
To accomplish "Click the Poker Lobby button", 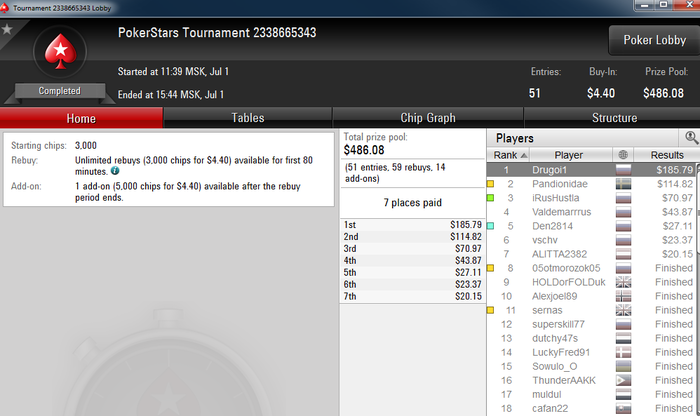I will click(x=654, y=40).
